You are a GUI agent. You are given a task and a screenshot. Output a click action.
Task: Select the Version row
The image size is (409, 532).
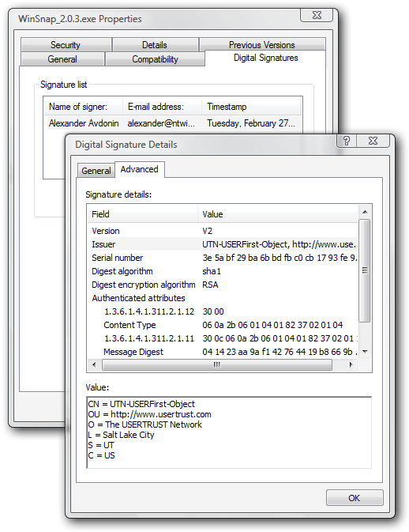(223, 231)
